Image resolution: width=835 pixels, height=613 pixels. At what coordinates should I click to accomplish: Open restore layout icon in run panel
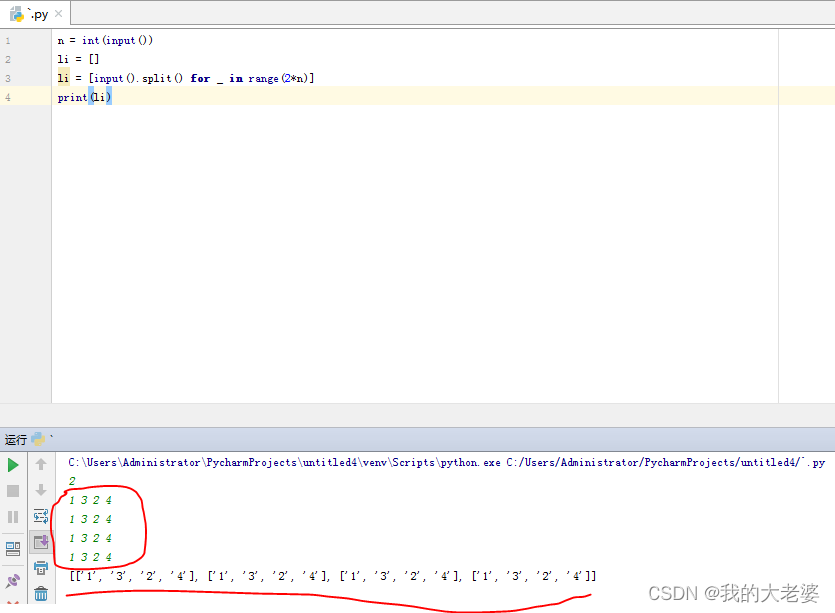tap(13, 549)
